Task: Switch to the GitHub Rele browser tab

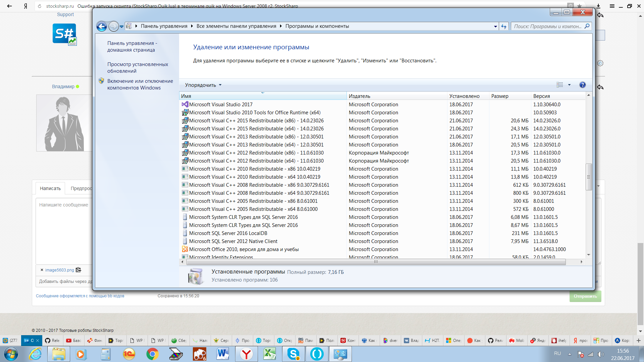Action: coord(52,341)
